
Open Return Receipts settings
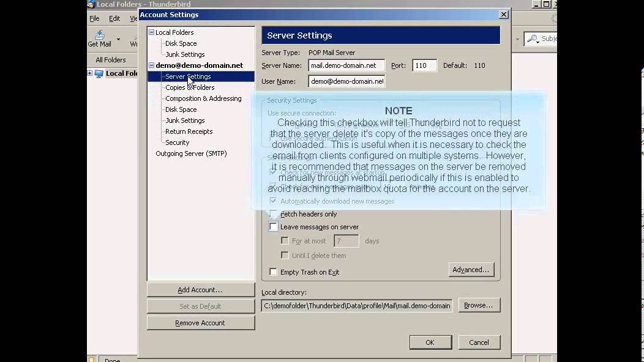coord(189,131)
